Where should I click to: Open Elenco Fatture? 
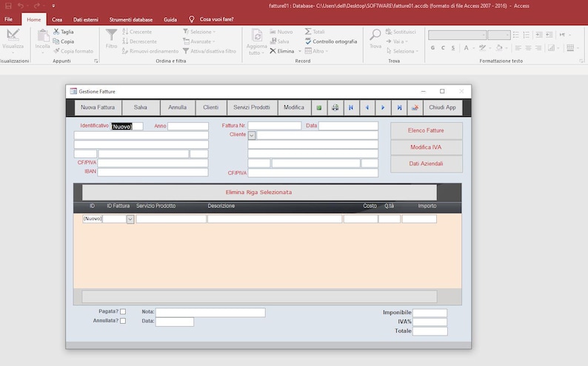click(427, 130)
